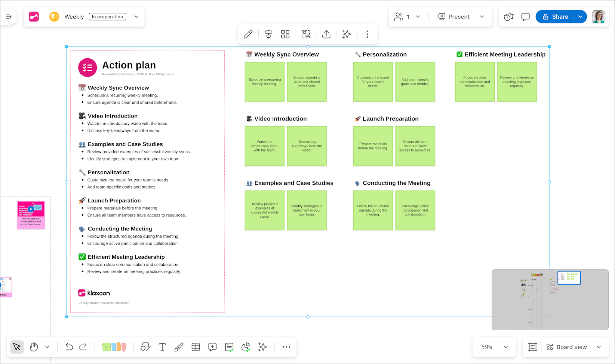Screen dimensions: 615x364
Task: Select the pen edit icon in selection toolbar
Action: coord(248,34)
